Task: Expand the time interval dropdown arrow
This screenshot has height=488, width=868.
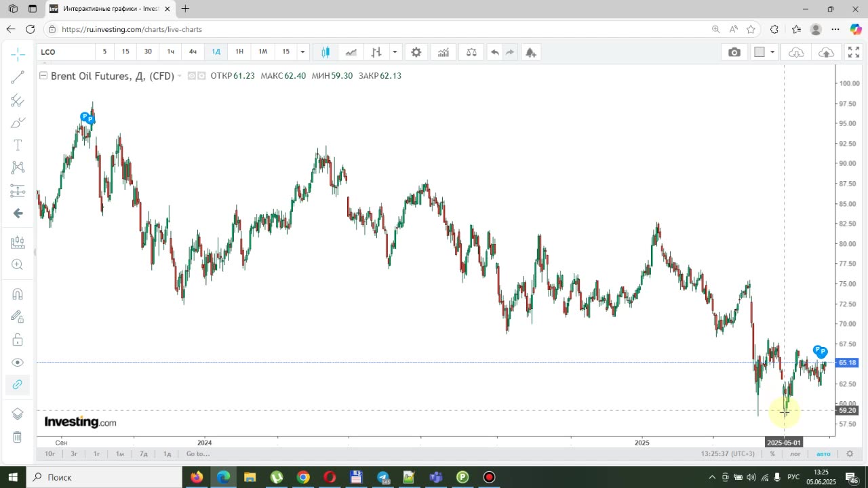Action: 302,52
